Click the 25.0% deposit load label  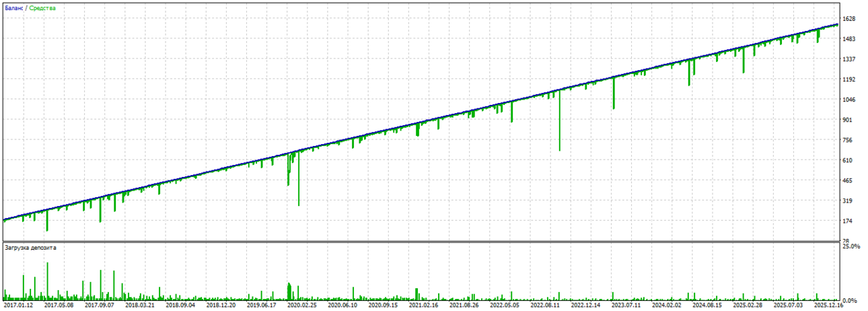[852, 246]
